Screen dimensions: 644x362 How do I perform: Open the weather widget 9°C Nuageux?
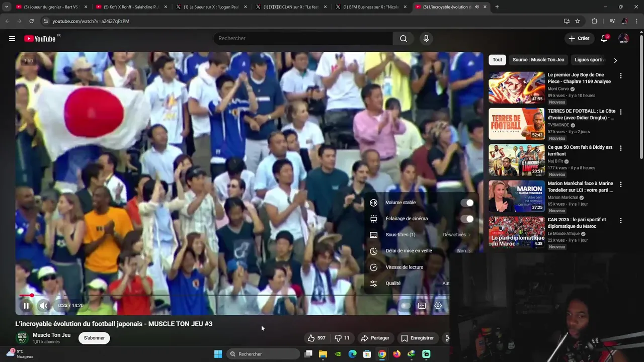tap(20, 354)
